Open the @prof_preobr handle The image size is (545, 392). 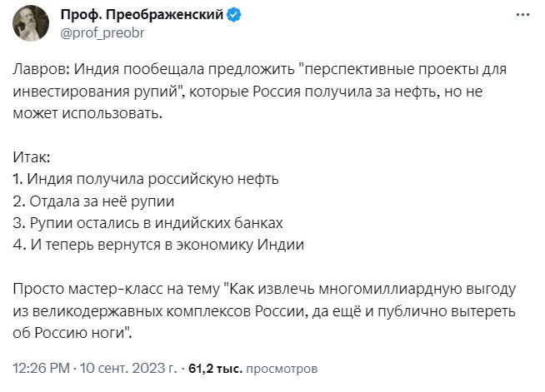coord(102,33)
